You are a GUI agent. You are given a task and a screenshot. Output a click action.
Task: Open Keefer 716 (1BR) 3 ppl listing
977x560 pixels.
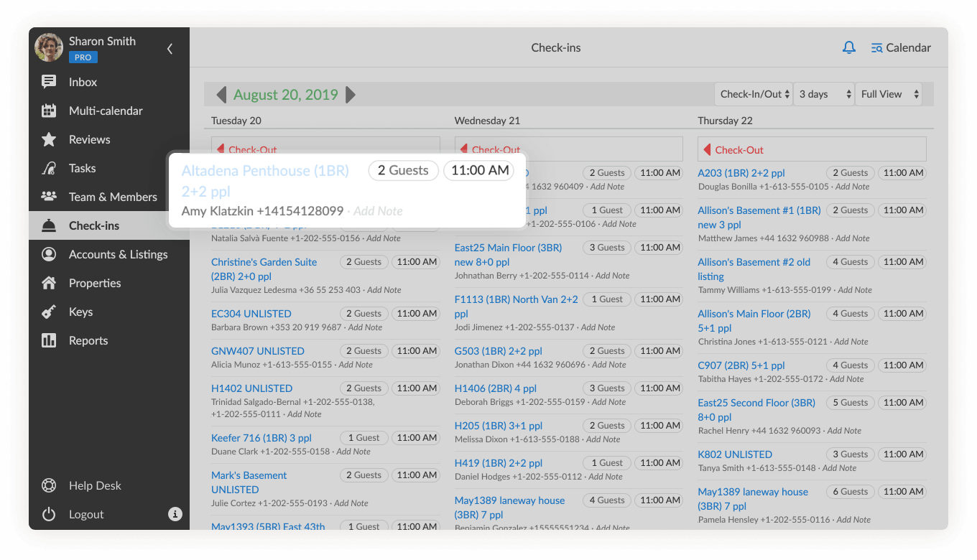coord(261,438)
